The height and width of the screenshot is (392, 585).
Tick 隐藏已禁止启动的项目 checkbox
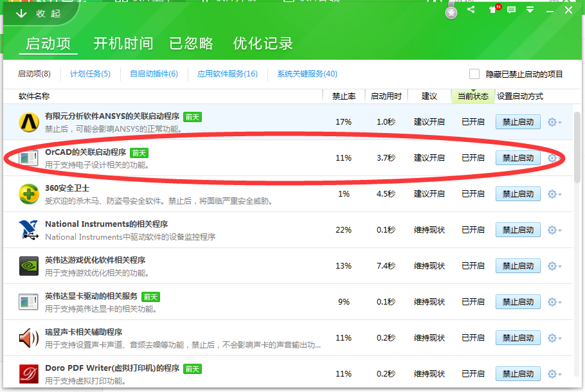pyautogui.click(x=474, y=74)
